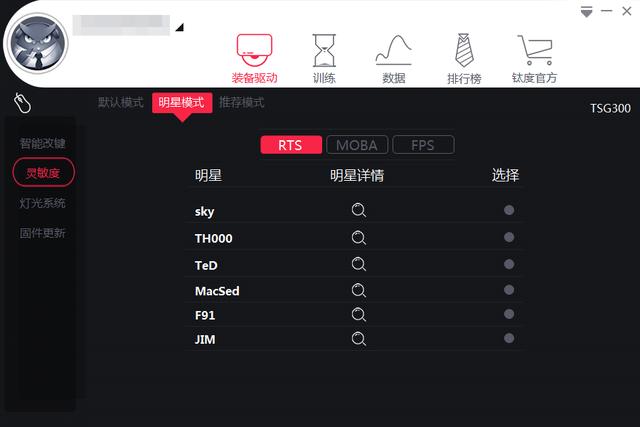The height and width of the screenshot is (427, 640).
Task: Open the 训练 hourglass training section
Action: click(324, 58)
